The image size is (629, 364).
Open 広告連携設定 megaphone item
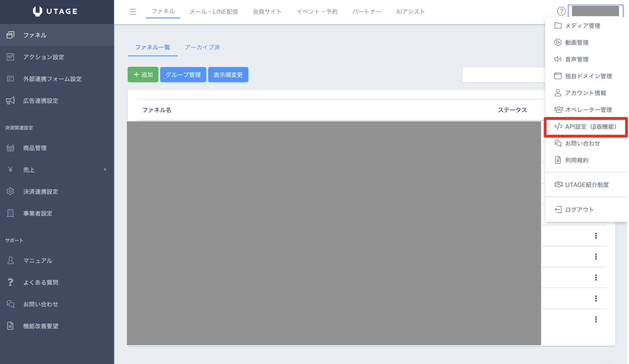pos(41,100)
